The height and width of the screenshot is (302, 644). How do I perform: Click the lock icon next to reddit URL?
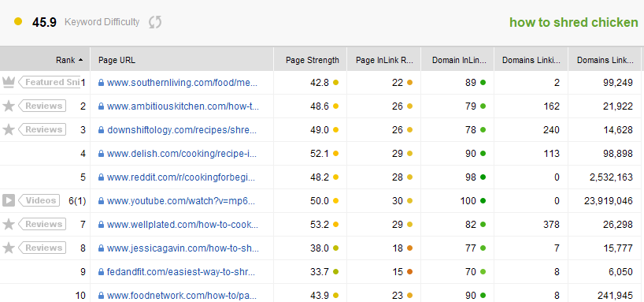pyautogui.click(x=101, y=177)
